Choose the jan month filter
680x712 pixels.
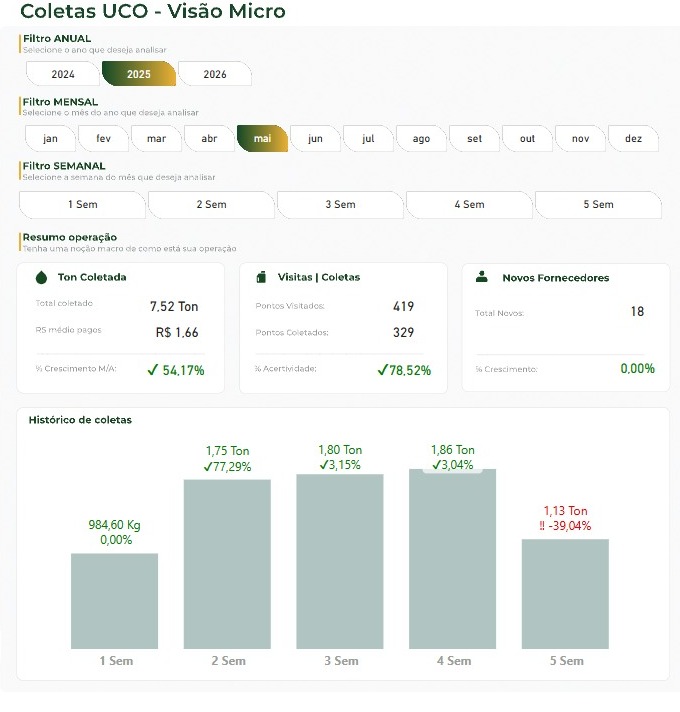[50, 138]
